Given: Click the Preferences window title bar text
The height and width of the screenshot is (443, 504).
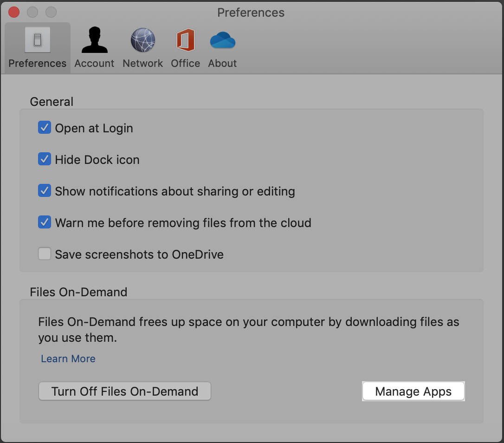Looking at the screenshot, I should 251,13.
